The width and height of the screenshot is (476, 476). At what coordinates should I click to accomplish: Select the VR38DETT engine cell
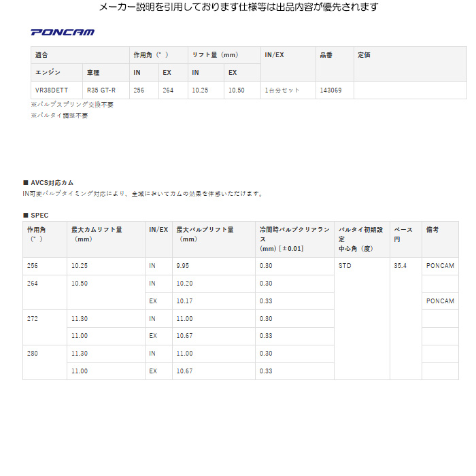(x=56, y=90)
